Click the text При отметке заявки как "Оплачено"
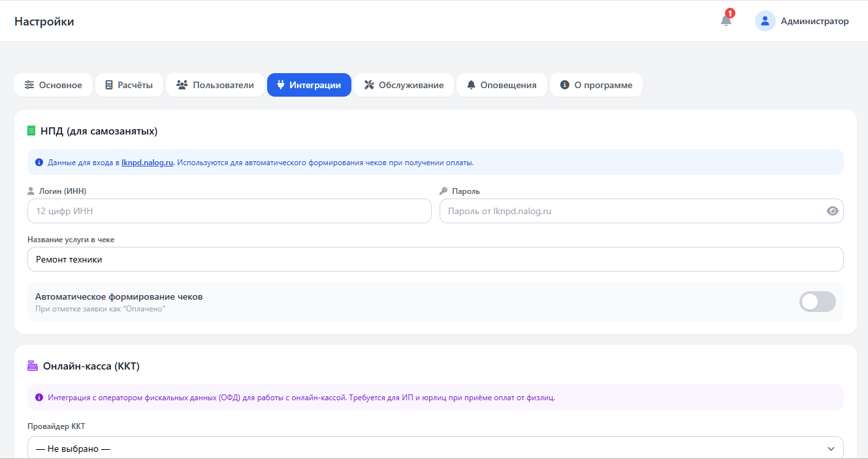Image resolution: width=868 pixels, height=459 pixels. [x=101, y=308]
